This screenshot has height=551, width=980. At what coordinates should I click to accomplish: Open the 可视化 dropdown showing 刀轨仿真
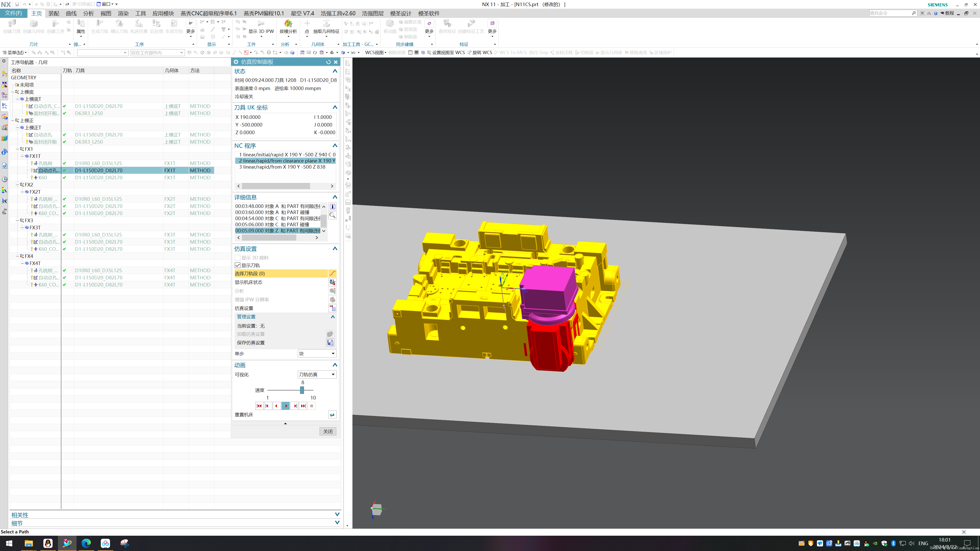(317, 374)
